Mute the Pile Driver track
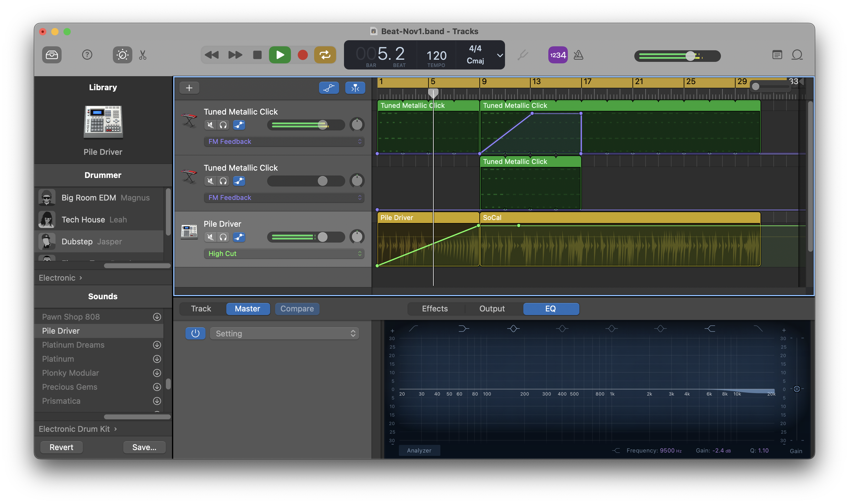 (210, 237)
